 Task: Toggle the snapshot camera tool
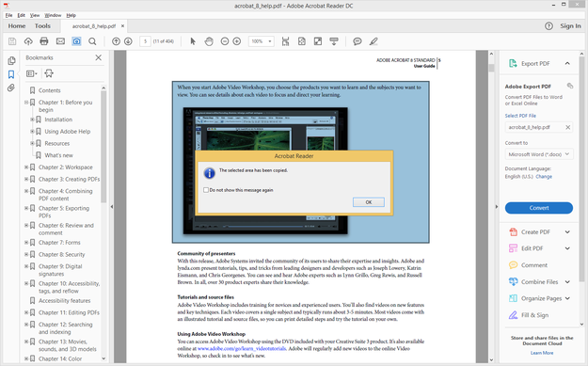76,41
